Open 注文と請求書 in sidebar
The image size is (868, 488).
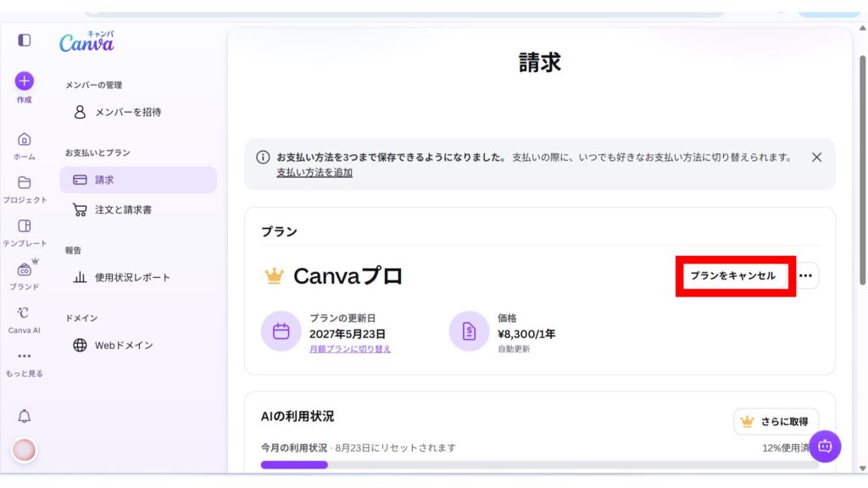(138, 210)
